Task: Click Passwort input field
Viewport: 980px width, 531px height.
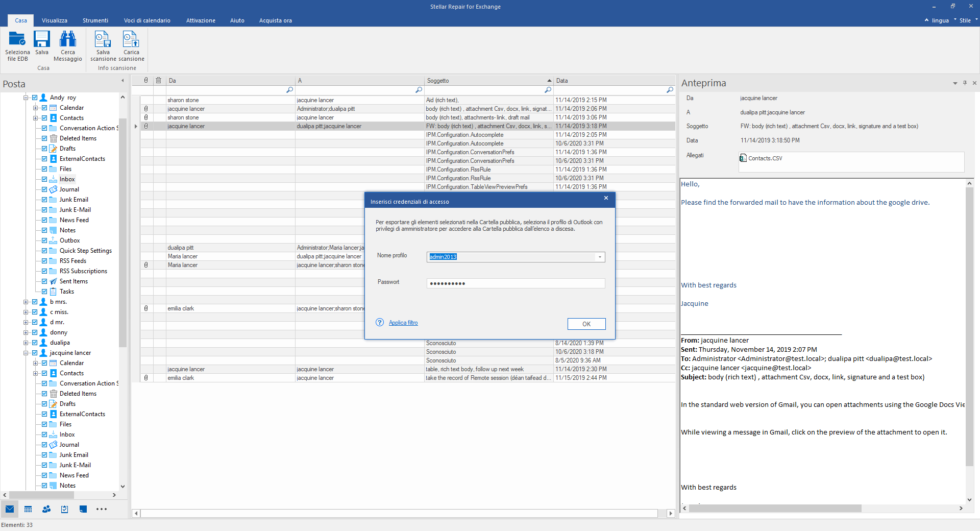Action: point(516,283)
